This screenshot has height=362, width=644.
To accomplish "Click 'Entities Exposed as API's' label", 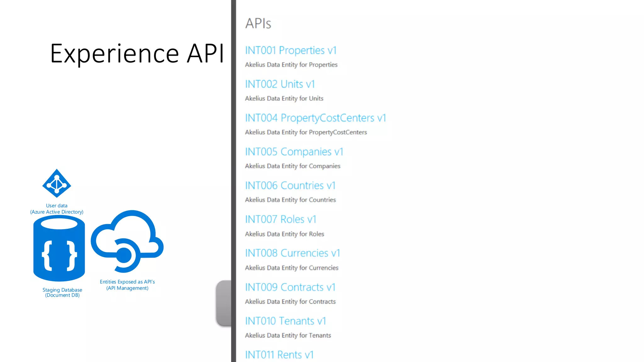I will (127, 282).
